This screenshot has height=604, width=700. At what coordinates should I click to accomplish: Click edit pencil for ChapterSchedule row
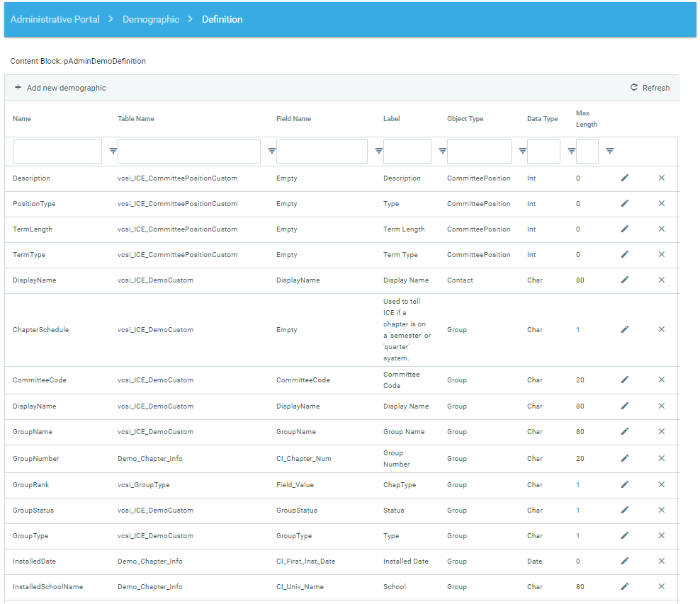click(x=624, y=329)
